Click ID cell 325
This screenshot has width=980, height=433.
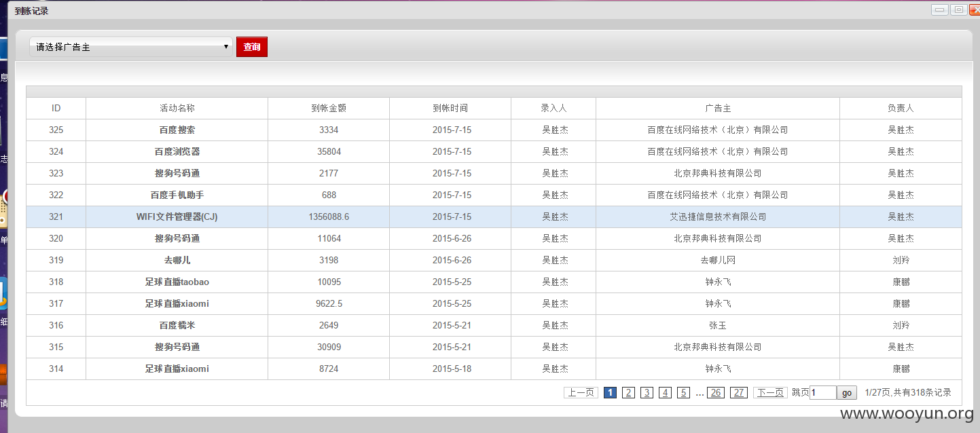pos(56,130)
